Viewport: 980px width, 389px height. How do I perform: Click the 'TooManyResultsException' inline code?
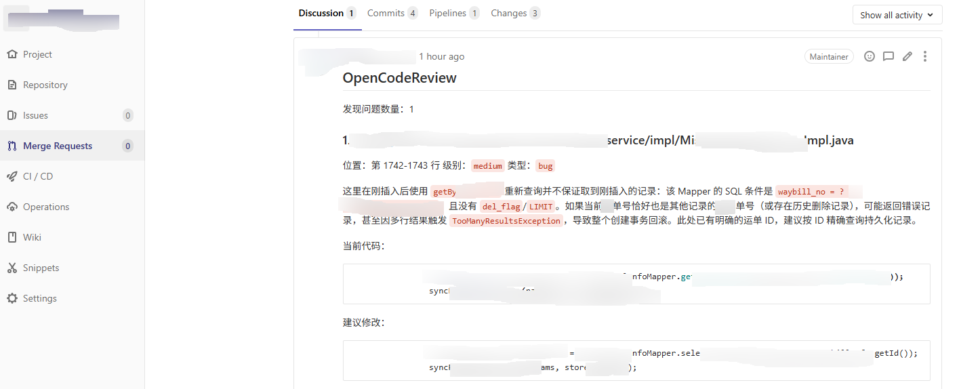pos(506,221)
